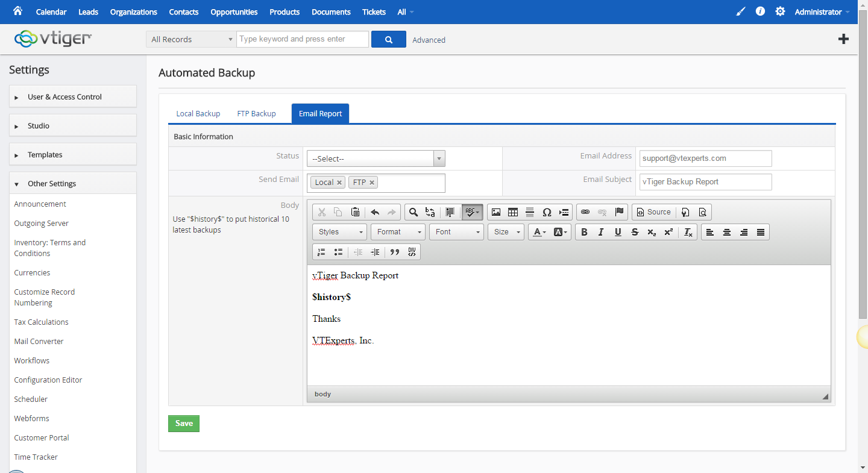Expand the User & Access Control section
Screen dimensions: 868x473
(73, 96)
